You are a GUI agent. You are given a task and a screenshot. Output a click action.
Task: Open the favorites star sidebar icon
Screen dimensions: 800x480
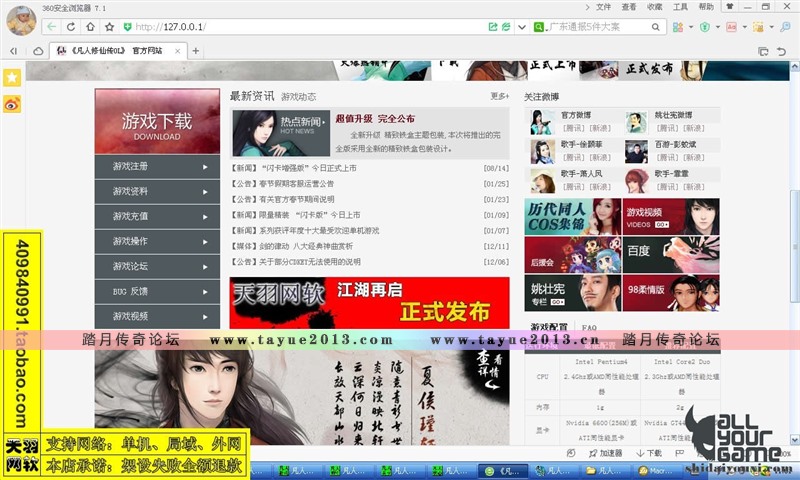pos(12,77)
